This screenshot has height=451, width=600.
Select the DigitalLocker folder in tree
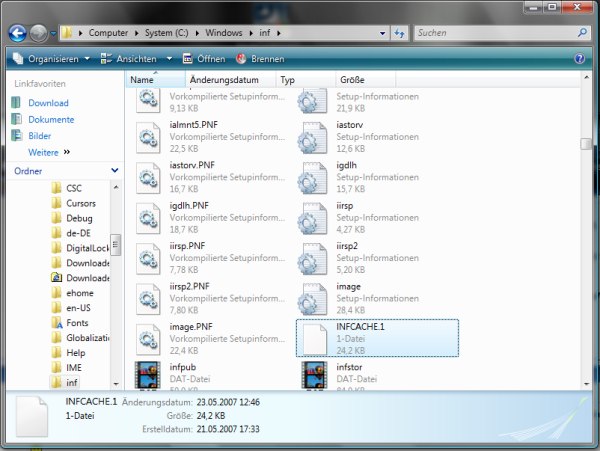pyautogui.click(x=87, y=248)
